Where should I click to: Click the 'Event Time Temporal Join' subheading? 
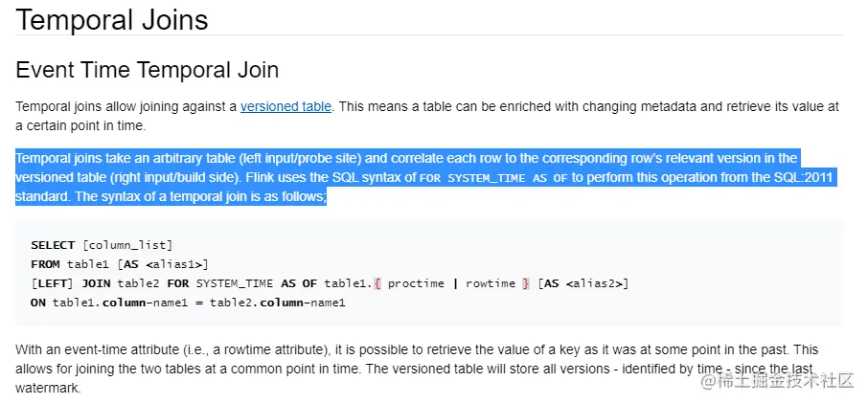point(148,70)
